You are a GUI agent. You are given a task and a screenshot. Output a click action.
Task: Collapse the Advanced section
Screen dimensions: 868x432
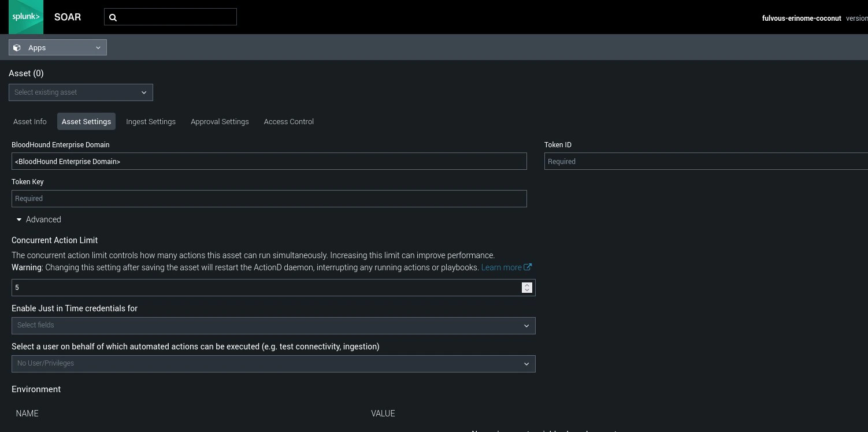[18, 219]
